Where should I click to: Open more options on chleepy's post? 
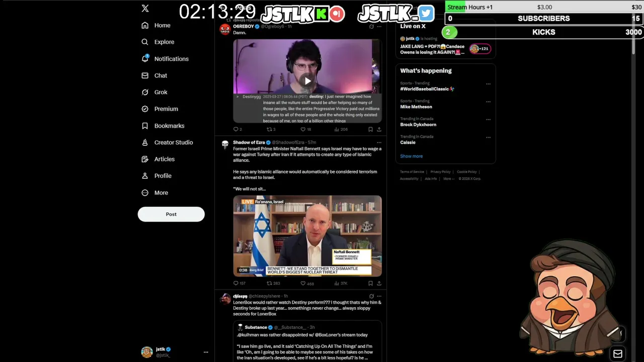(x=379, y=296)
